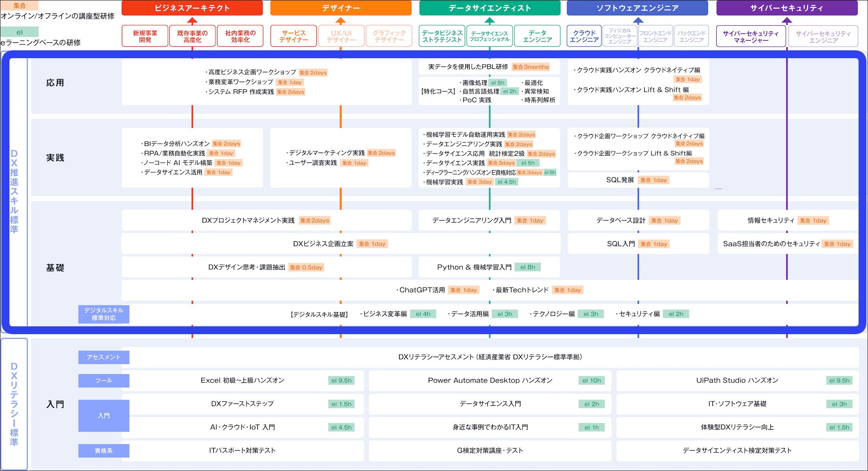Click the SQL発展 course box
Screen dimensions: 868x471
(620, 180)
